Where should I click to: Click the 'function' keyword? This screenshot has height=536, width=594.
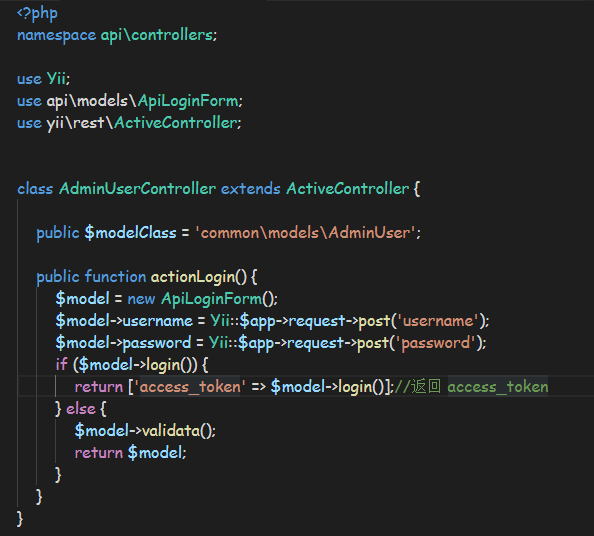(115, 277)
